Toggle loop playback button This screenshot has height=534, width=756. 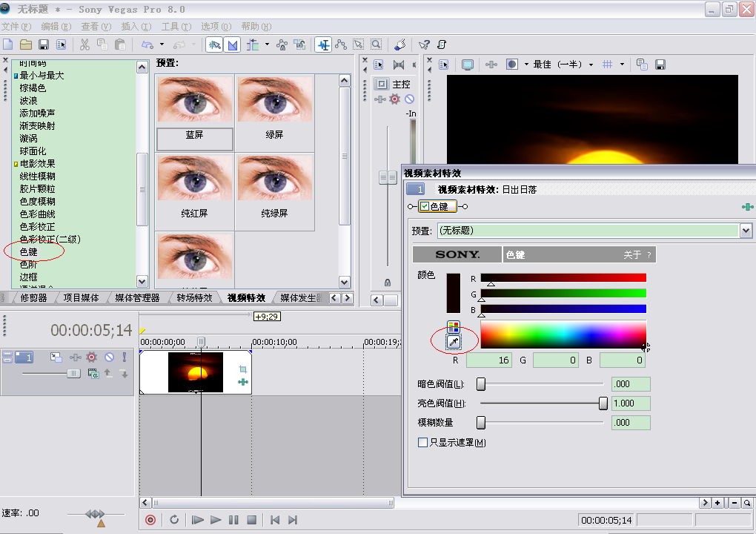pos(174,519)
